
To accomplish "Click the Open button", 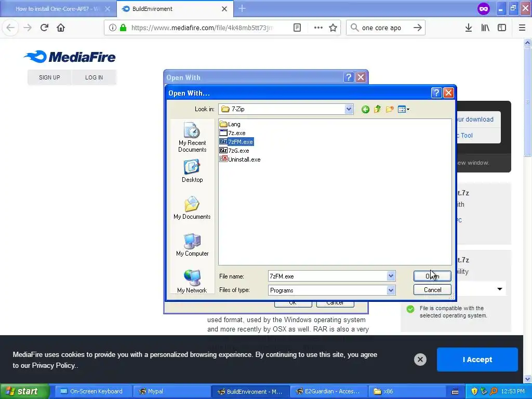I will [432, 276].
